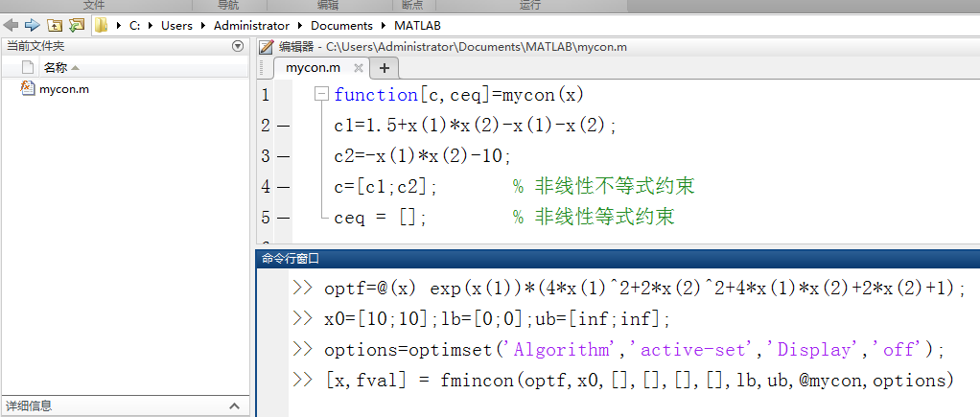Expand the 详细信息 details panel
Screen dimensions: 980x417
click(235, 406)
